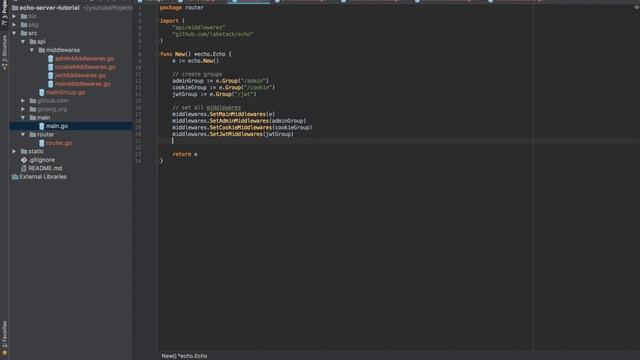Select the api folder name
Image resolution: width=640 pixels, height=360 pixels.
tap(41, 42)
